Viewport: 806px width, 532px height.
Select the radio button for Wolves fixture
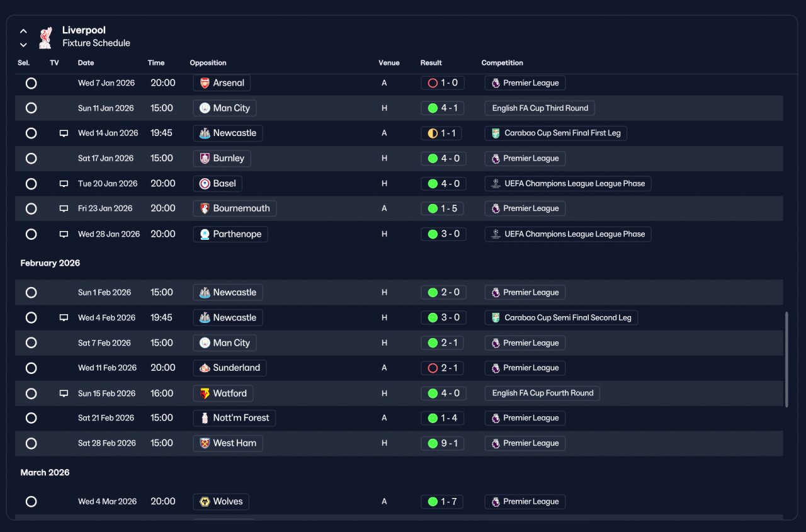point(31,502)
